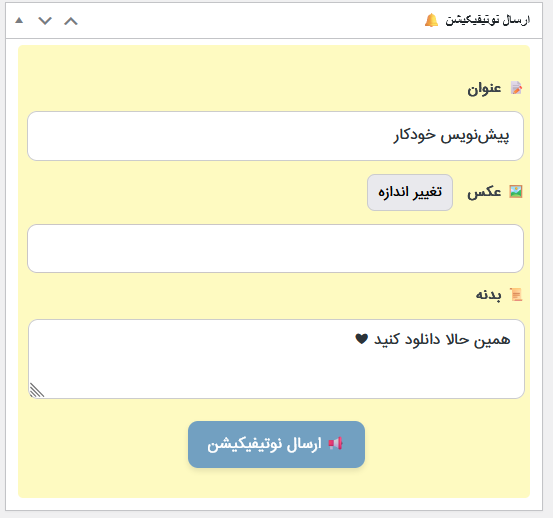
Task: Click the memo pencil icon beside عنوان
Action: [x=517, y=88]
